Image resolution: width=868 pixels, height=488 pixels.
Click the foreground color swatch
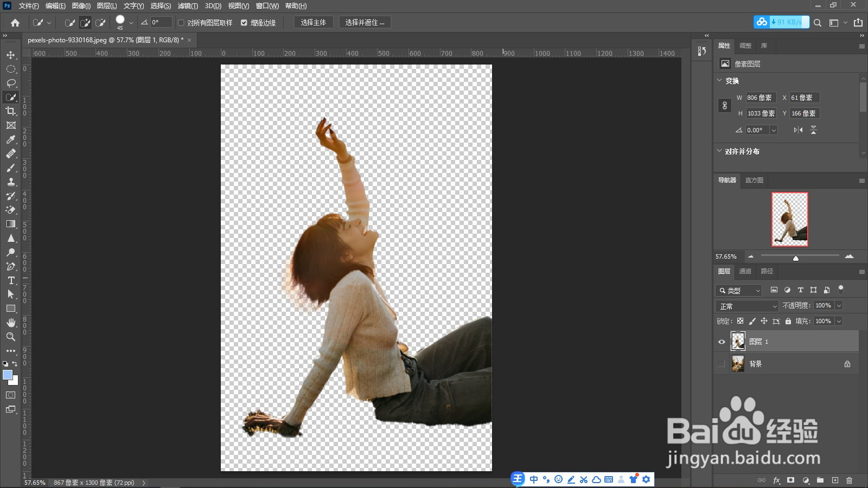coord(8,375)
